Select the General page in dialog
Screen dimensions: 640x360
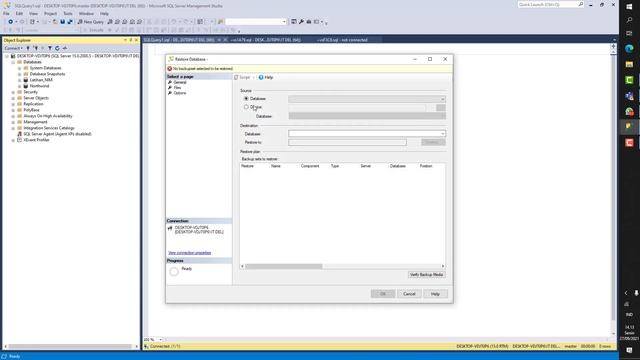[x=180, y=82]
